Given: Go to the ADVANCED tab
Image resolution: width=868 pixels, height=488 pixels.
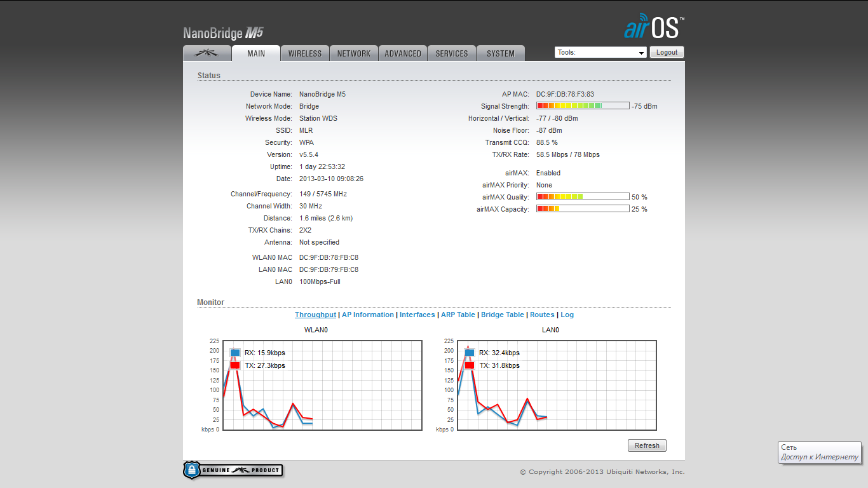Looking at the screenshot, I should click(x=403, y=53).
